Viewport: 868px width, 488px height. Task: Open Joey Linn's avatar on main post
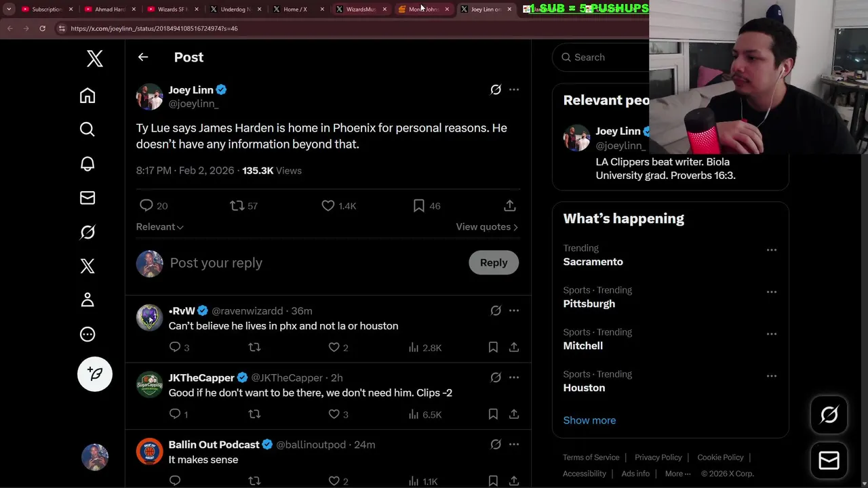click(x=149, y=97)
